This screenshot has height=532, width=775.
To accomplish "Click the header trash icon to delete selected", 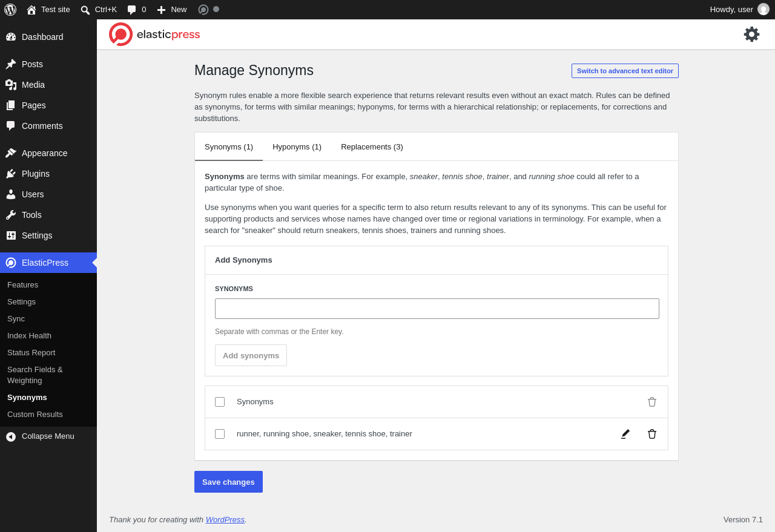I will tap(652, 402).
